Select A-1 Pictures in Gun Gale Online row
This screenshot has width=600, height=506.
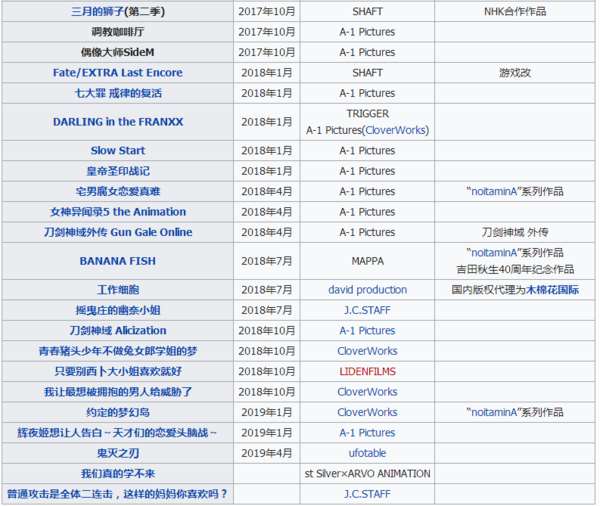(x=367, y=232)
